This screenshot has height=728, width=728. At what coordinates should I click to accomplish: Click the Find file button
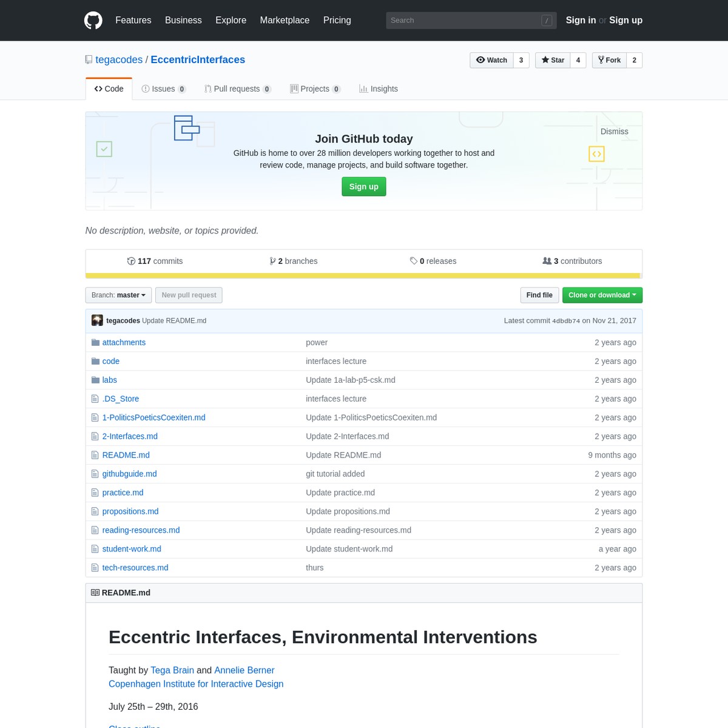tap(539, 295)
